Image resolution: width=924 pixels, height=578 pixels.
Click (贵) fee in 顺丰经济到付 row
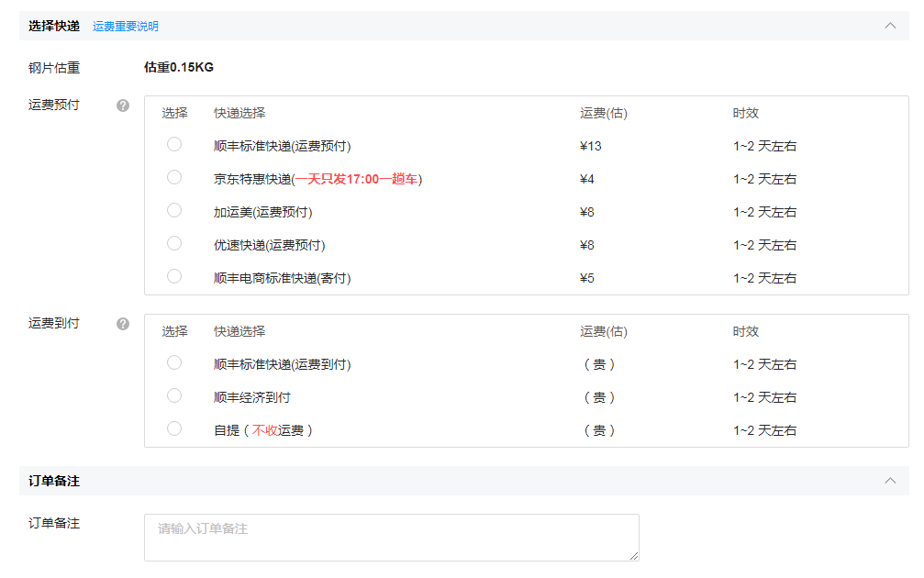pyautogui.click(x=599, y=397)
